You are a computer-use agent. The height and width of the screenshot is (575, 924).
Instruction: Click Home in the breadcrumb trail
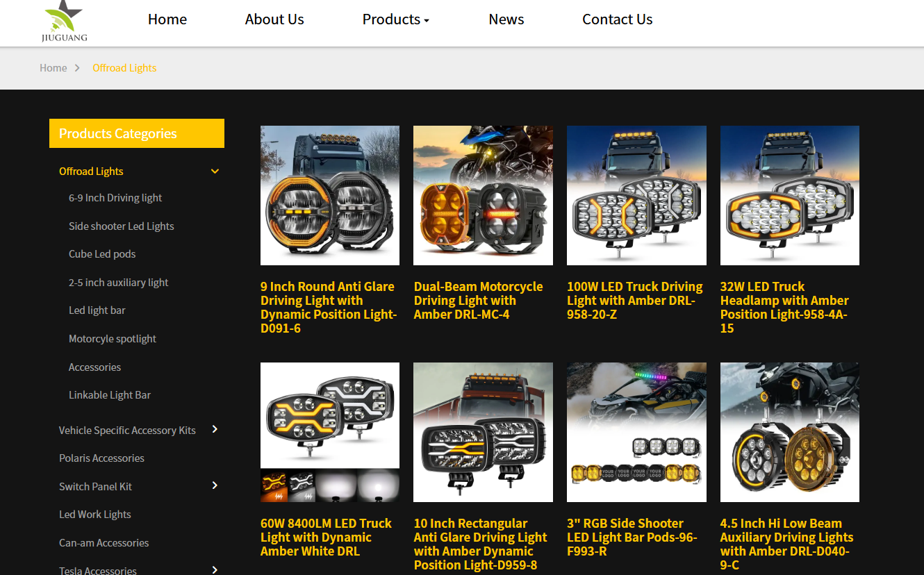click(53, 67)
